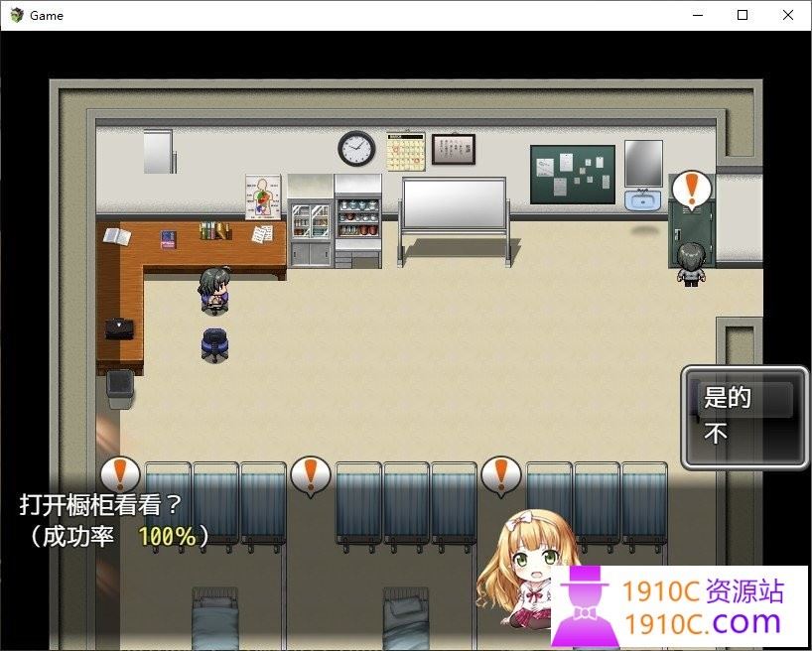The image size is (812, 651).
Task: Examine the bulletin board with pinned notes
Action: coord(573,177)
